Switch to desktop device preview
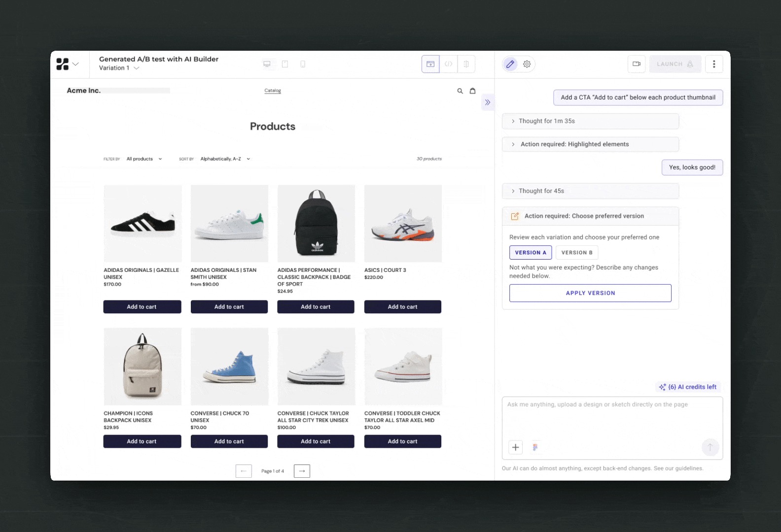 click(x=267, y=64)
